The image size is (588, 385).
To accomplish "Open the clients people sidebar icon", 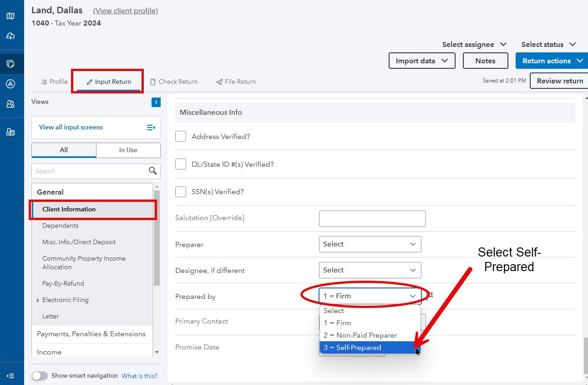I will coord(10,104).
